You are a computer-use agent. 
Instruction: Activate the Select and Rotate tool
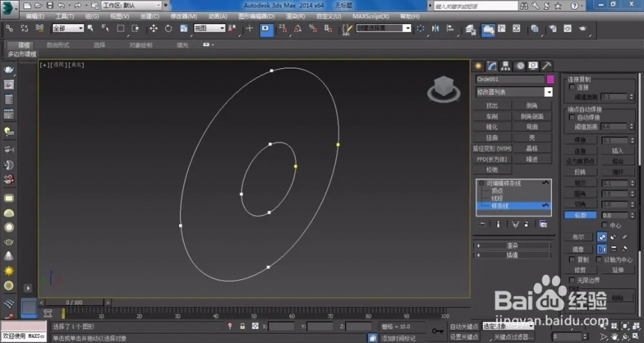click(168, 28)
